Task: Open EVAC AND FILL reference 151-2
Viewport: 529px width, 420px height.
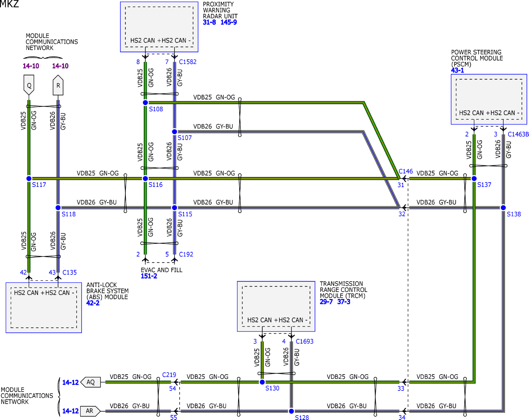Action: point(149,276)
